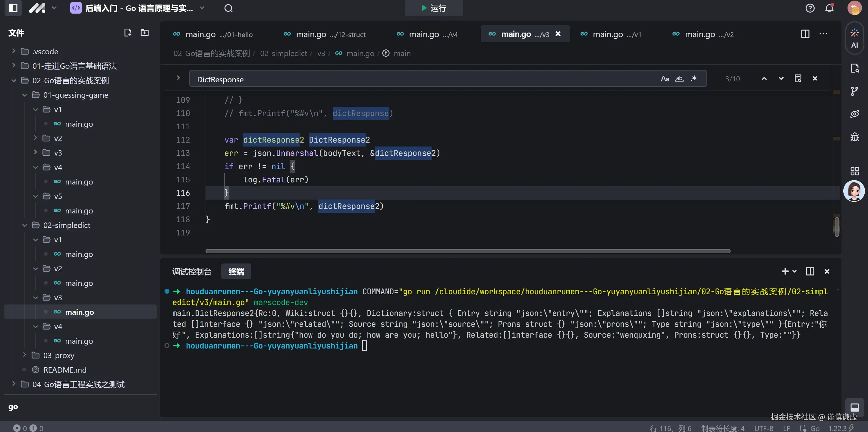This screenshot has width=868, height=432.
Task: Split the editor with layout icon
Action: pos(805,34)
